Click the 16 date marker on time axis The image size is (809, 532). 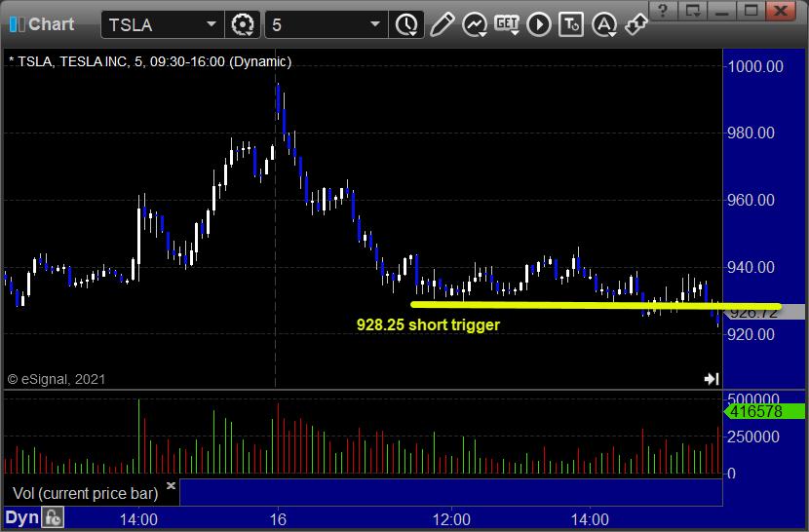coord(278,519)
